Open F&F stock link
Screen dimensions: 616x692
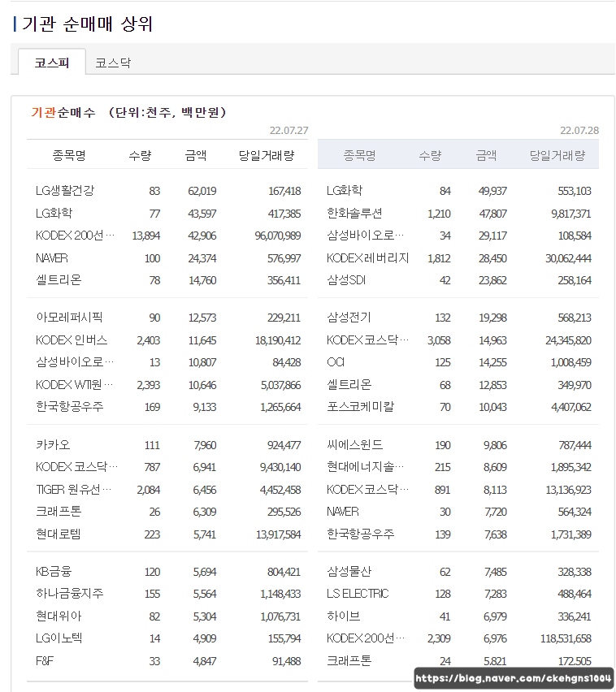coord(45,661)
